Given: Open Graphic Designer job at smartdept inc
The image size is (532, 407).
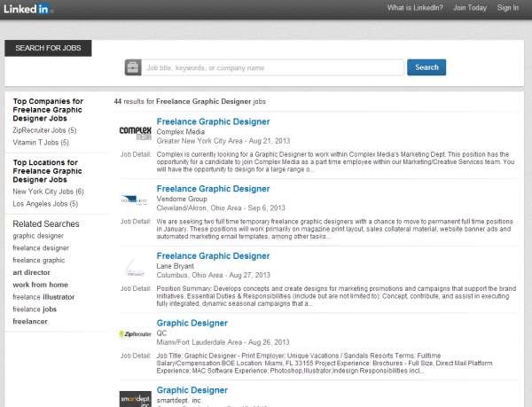Looking at the screenshot, I should (x=192, y=390).
